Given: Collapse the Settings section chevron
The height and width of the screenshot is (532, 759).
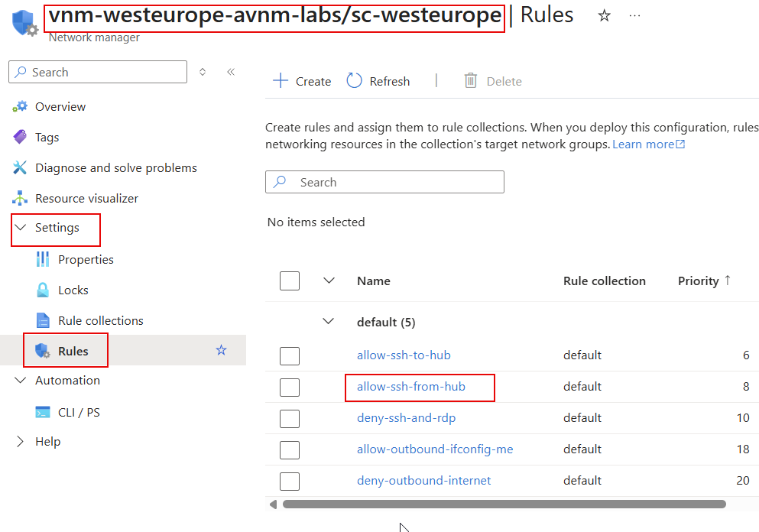Looking at the screenshot, I should tap(21, 228).
